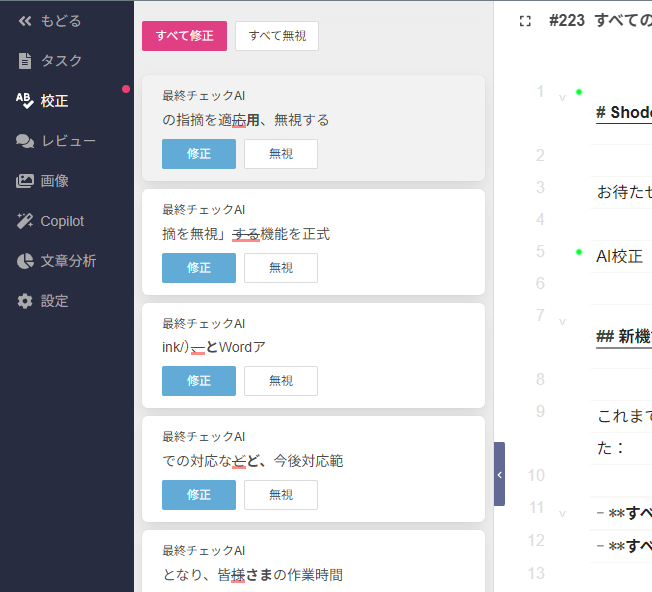Click the green marker dot at line 1
652x592 pixels.
579,92
